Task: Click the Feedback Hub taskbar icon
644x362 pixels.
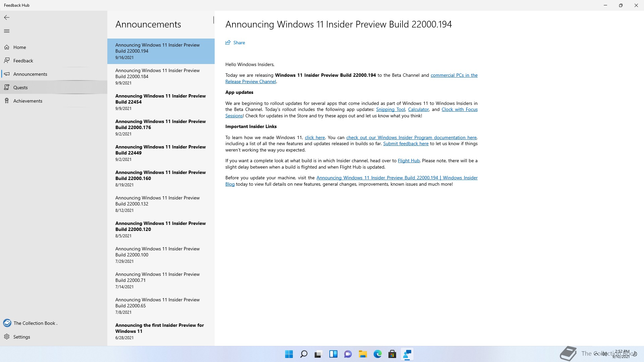Action: [x=407, y=354]
